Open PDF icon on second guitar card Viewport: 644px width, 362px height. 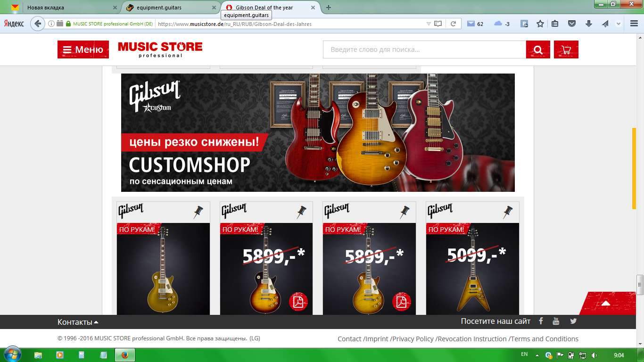[x=298, y=302]
